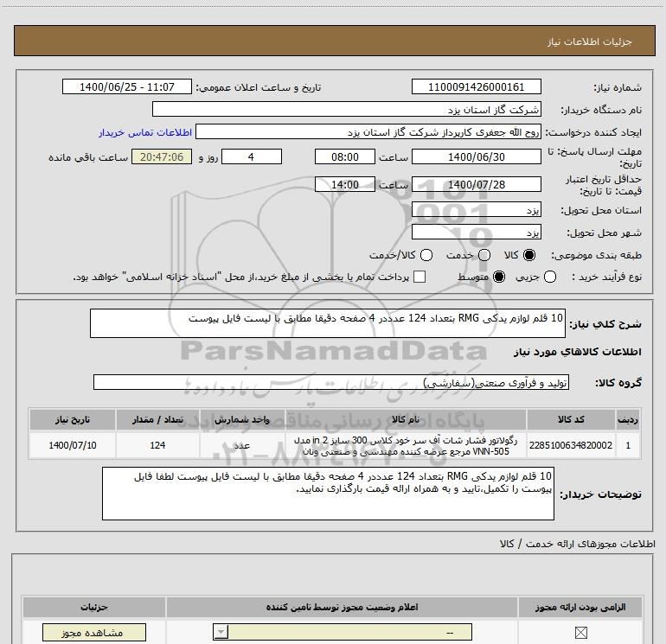The width and height of the screenshot is (666, 644).
Task: Click the goods group field تولید و فرآوری صنعتی
Action: 331,382
